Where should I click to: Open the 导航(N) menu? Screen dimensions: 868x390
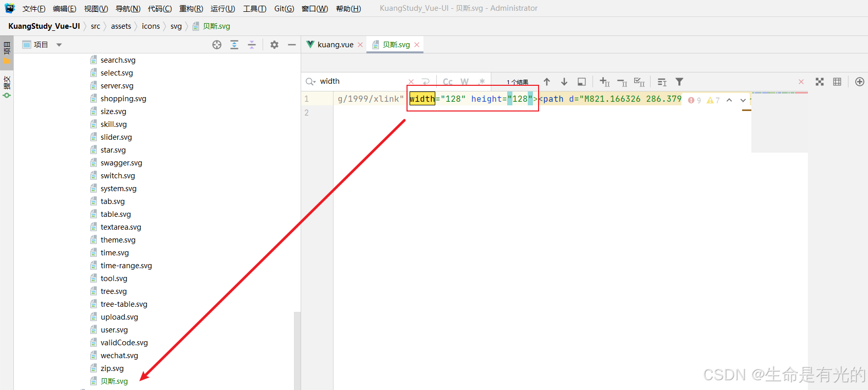pos(128,9)
